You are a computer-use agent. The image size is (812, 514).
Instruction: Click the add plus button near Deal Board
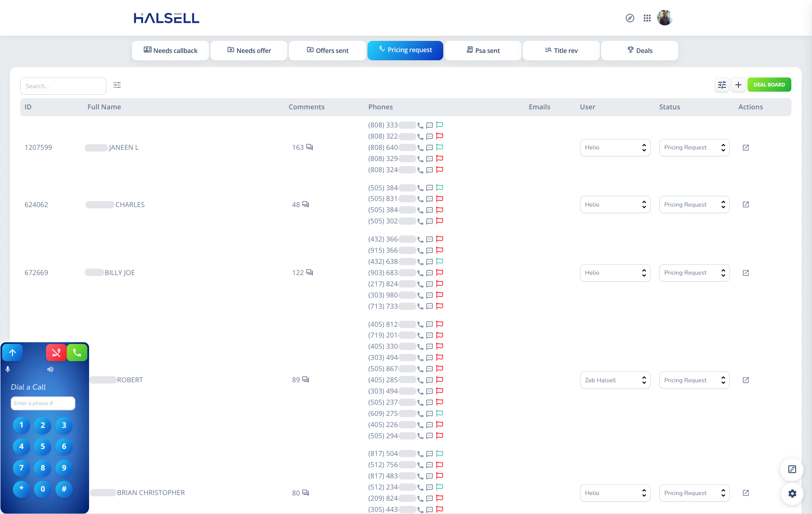click(738, 85)
